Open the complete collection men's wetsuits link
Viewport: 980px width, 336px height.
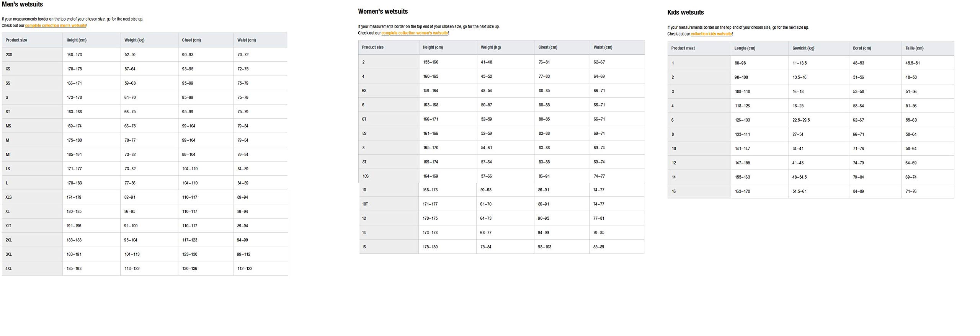coord(56,26)
